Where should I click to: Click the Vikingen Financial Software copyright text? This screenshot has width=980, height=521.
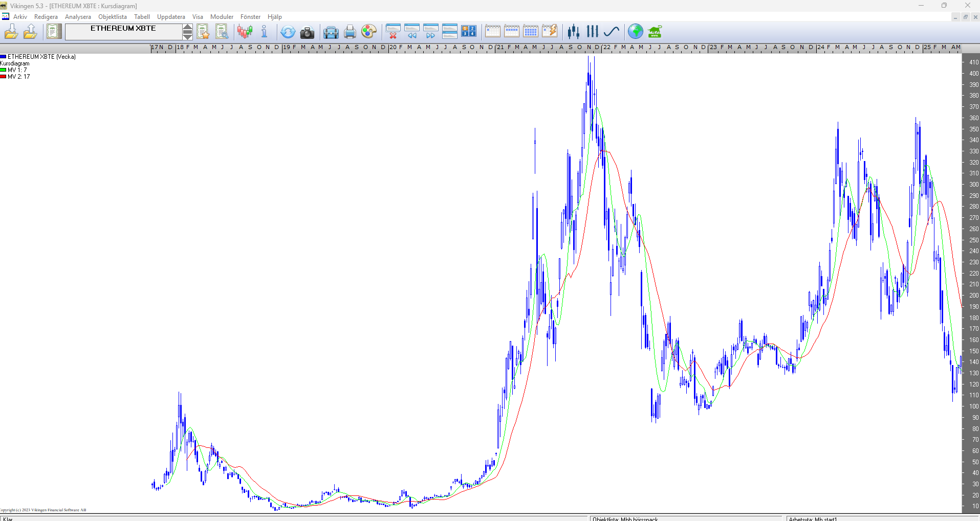point(43,510)
